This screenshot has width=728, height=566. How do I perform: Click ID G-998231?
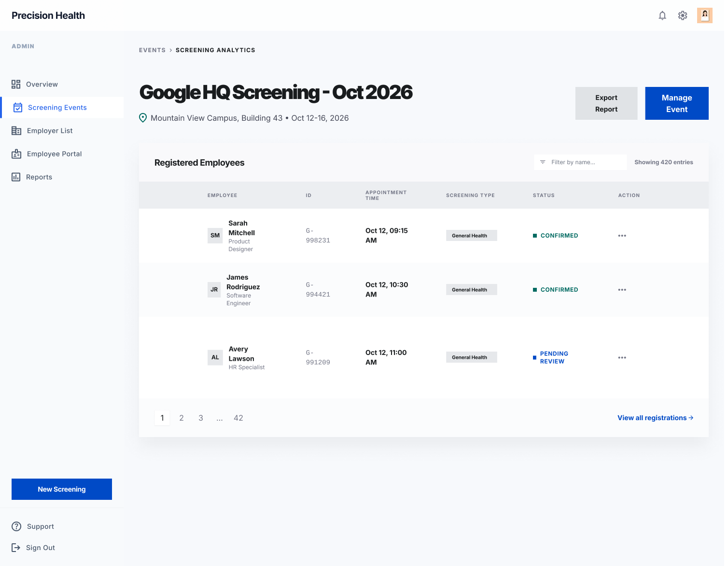(318, 236)
